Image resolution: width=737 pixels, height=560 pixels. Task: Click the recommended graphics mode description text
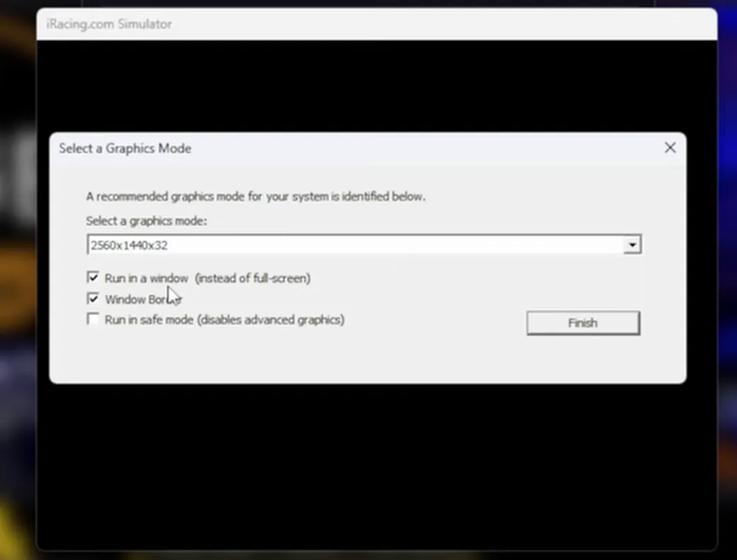point(256,196)
